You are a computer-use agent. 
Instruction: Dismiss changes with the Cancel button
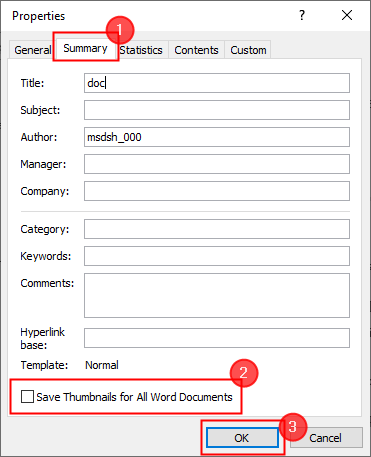tap(326, 437)
